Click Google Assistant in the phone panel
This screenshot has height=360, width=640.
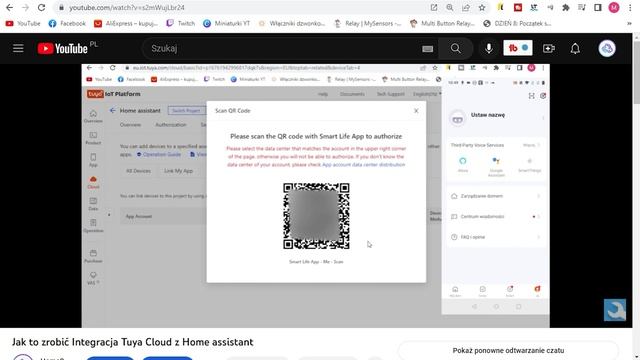[496, 167]
